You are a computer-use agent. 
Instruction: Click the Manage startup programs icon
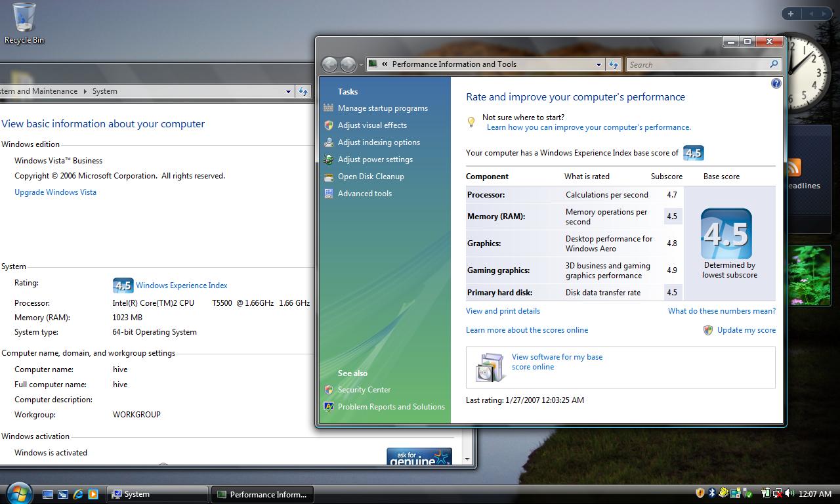329,108
